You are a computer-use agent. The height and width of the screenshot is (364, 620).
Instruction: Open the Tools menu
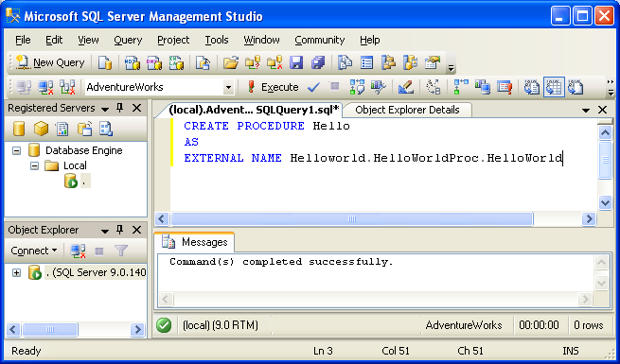coord(216,40)
